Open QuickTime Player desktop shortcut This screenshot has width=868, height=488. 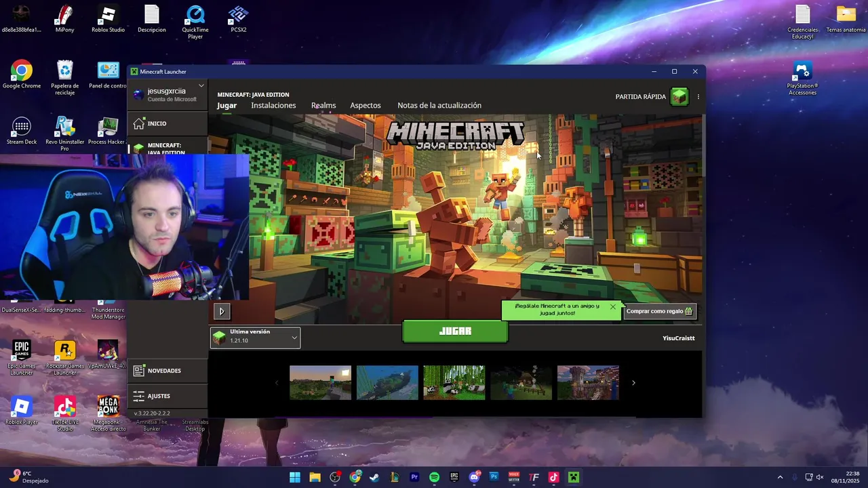click(x=195, y=22)
